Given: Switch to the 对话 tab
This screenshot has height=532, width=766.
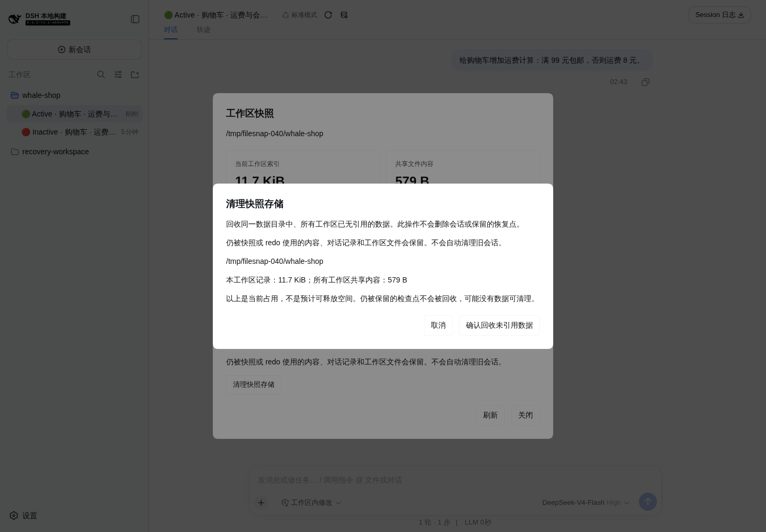Looking at the screenshot, I should click(171, 30).
